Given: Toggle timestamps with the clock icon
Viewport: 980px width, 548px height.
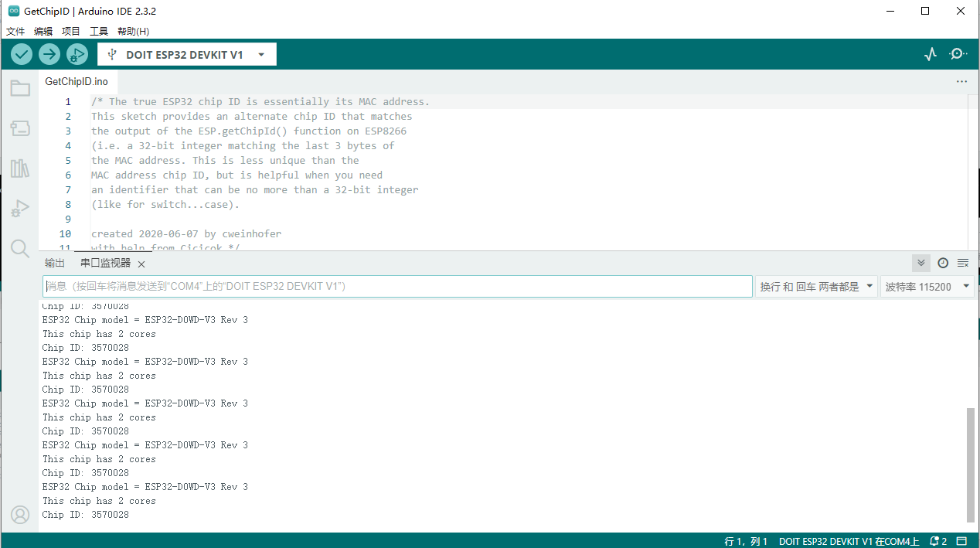Looking at the screenshot, I should click(942, 262).
